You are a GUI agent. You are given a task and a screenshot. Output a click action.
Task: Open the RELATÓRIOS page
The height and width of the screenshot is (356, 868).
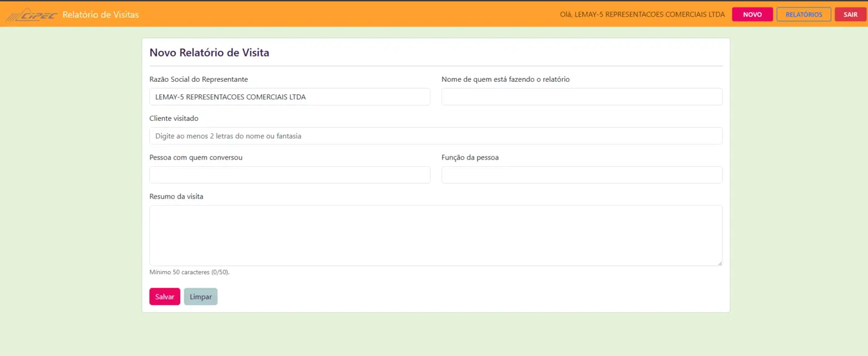tap(804, 15)
